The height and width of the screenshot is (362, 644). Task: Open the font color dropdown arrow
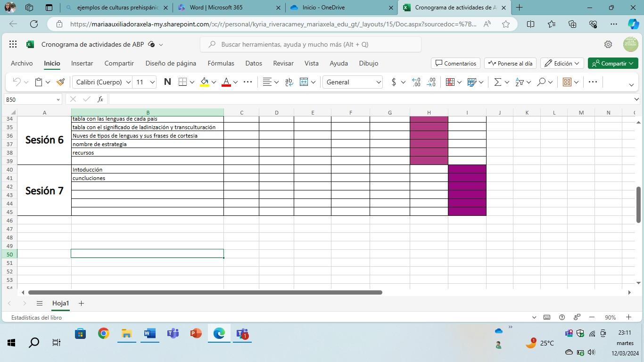(x=235, y=82)
